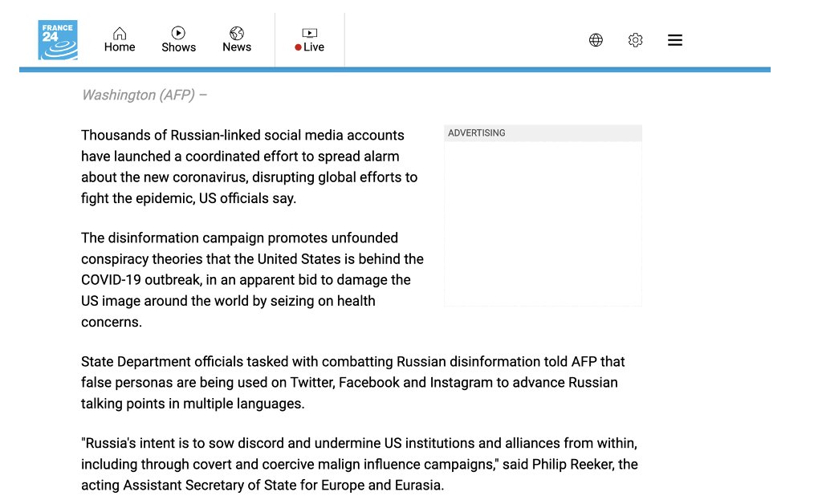Open the hamburger menu
This screenshot has height=504, width=814.
click(x=675, y=40)
